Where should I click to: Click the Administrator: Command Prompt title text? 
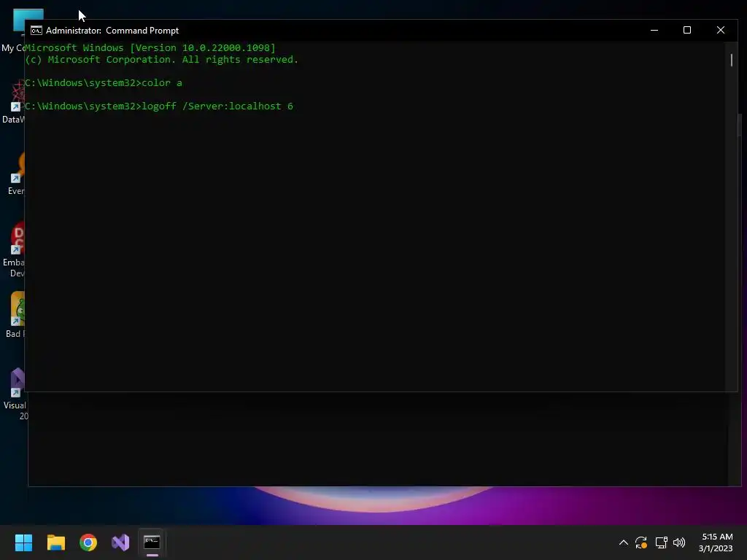point(112,31)
